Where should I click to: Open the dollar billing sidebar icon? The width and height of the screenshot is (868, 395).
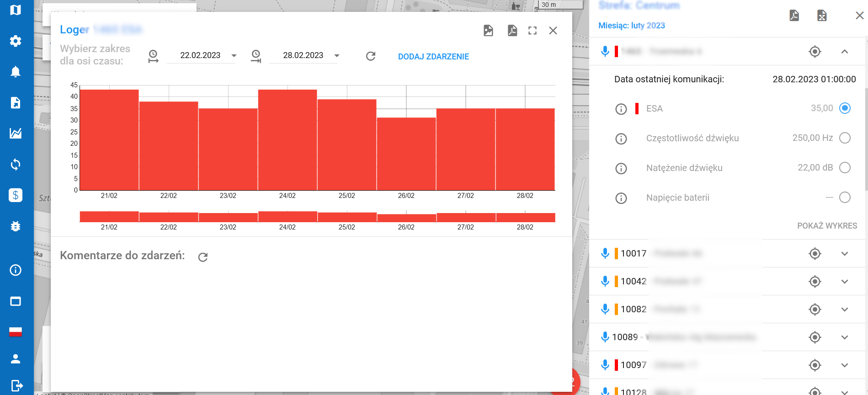click(x=16, y=195)
